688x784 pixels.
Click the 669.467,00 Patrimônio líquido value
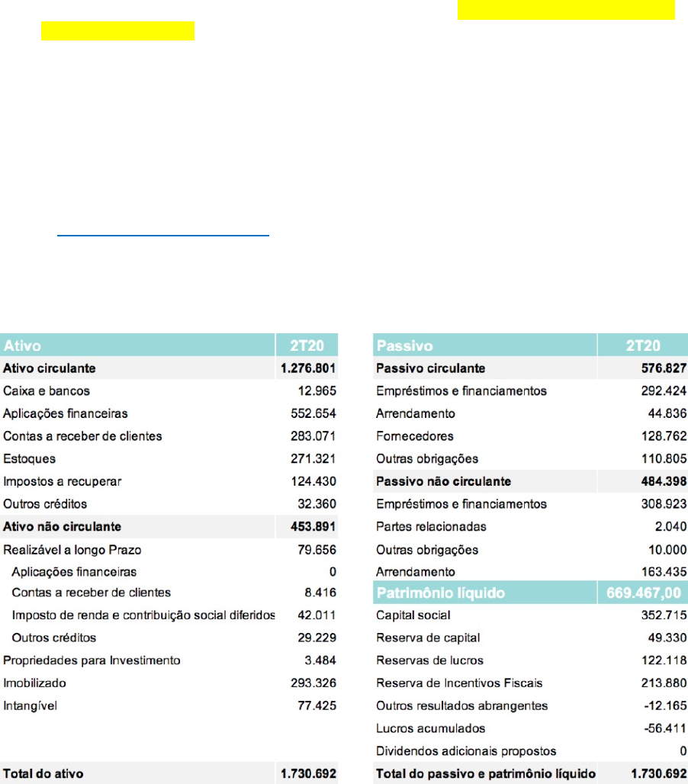pyautogui.click(x=642, y=593)
